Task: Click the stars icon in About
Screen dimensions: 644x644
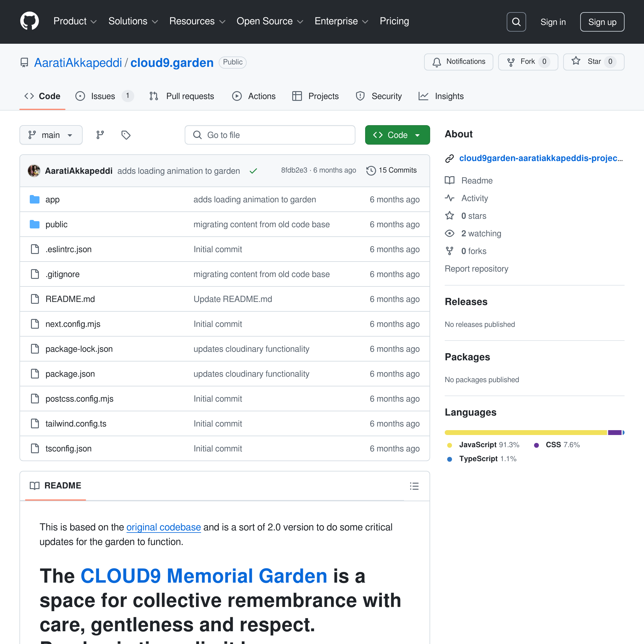Action: pos(449,216)
